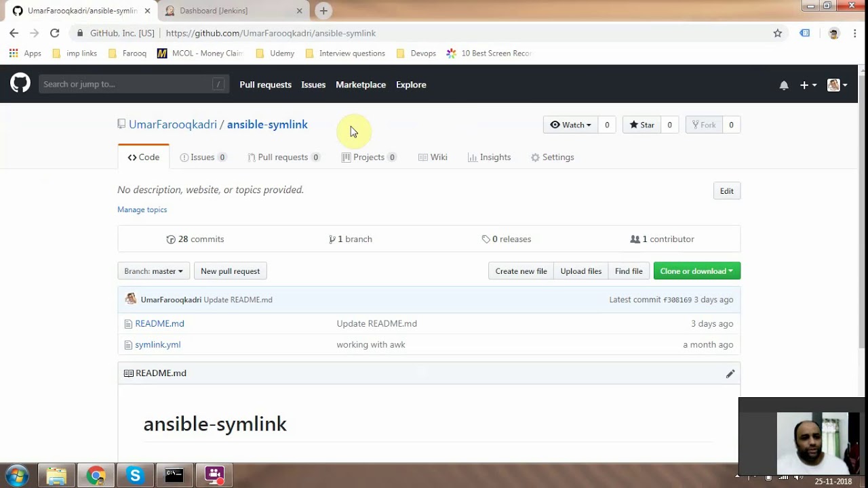Open repository Settings tab
This screenshot has height=488, width=868.
552,157
